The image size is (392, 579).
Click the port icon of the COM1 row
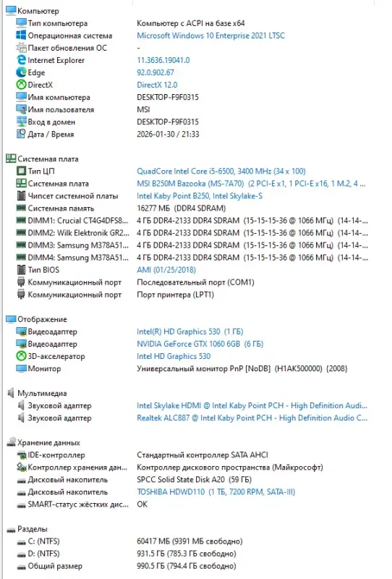[21, 282]
